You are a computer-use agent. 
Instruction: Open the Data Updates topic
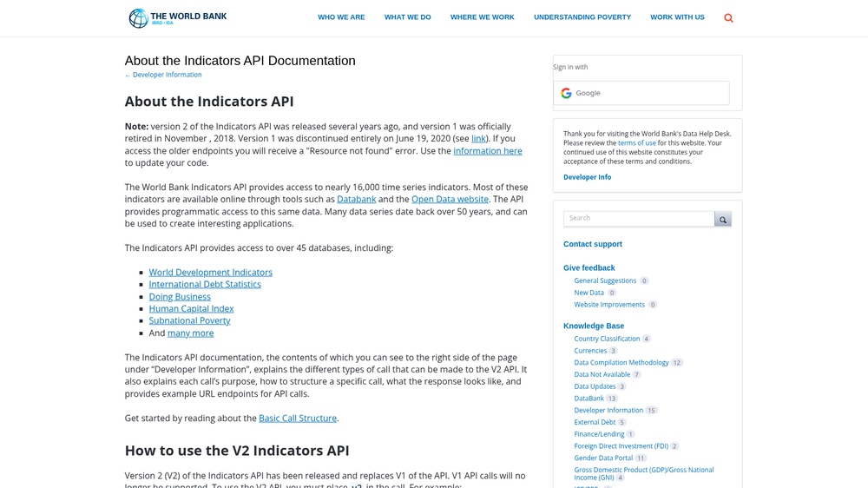(595, 386)
